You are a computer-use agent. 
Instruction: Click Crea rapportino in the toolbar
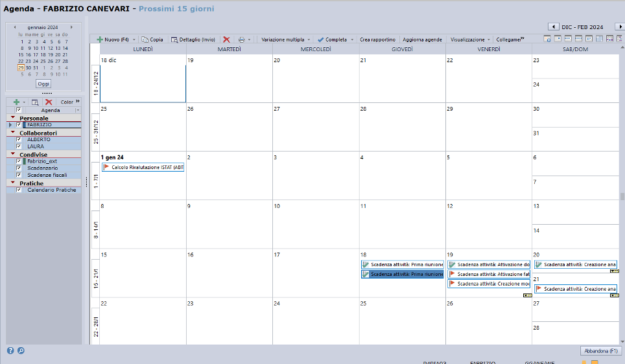click(377, 40)
